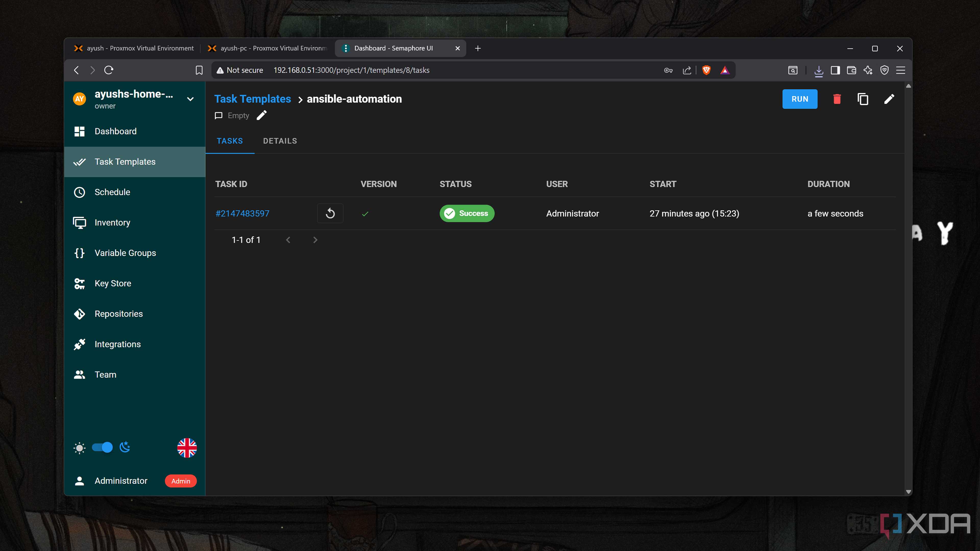Open Dashboard in the sidebar
Screen dimensions: 980x551
[x=135, y=131]
